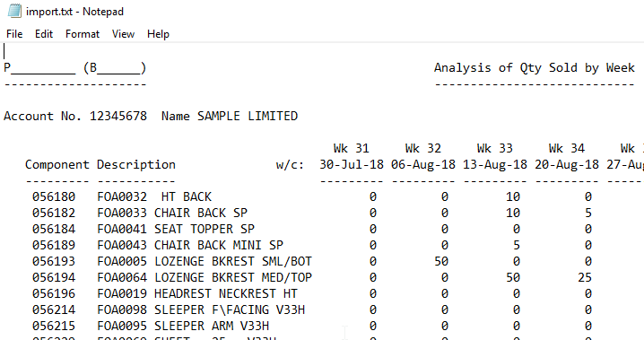Click component code 056180
The image size is (644, 340).
(54, 197)
